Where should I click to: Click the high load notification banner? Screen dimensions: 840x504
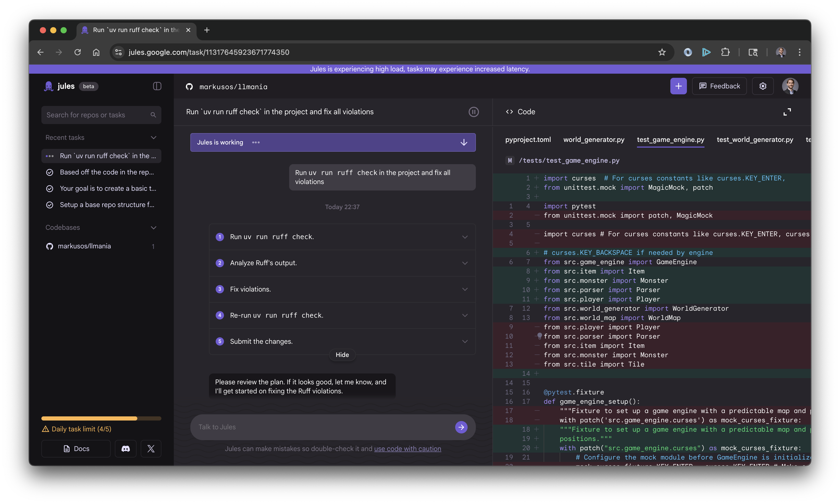(420, 69)
